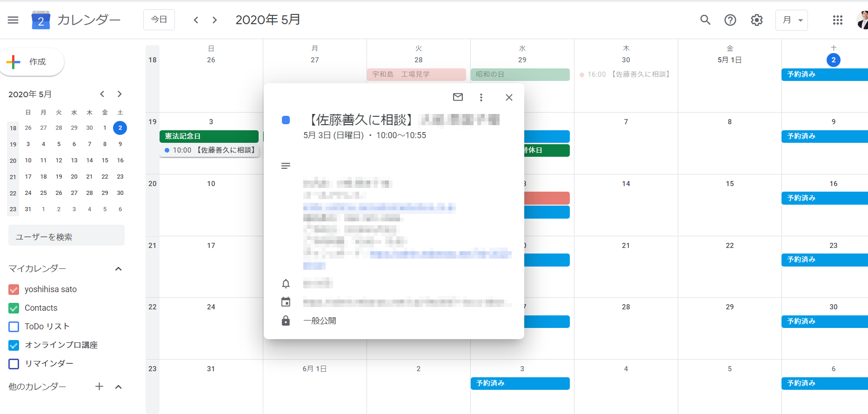Open 宇和島 工場見学 event
Viewport: 868px width, 414px height.
click(416, 74)
